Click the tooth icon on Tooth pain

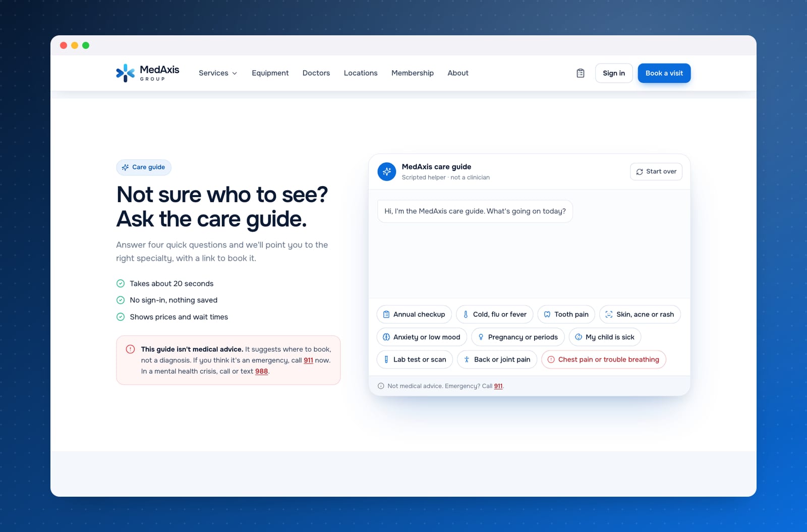547,315
